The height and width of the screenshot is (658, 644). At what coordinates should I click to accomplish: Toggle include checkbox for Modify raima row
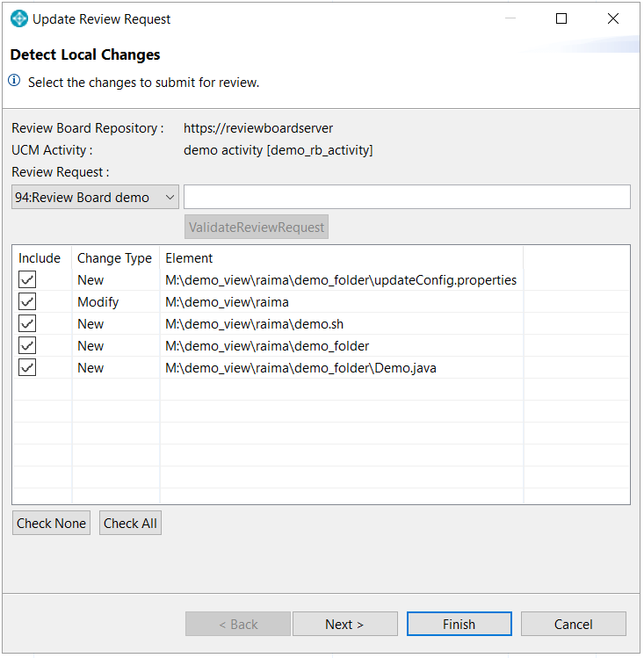27,302
